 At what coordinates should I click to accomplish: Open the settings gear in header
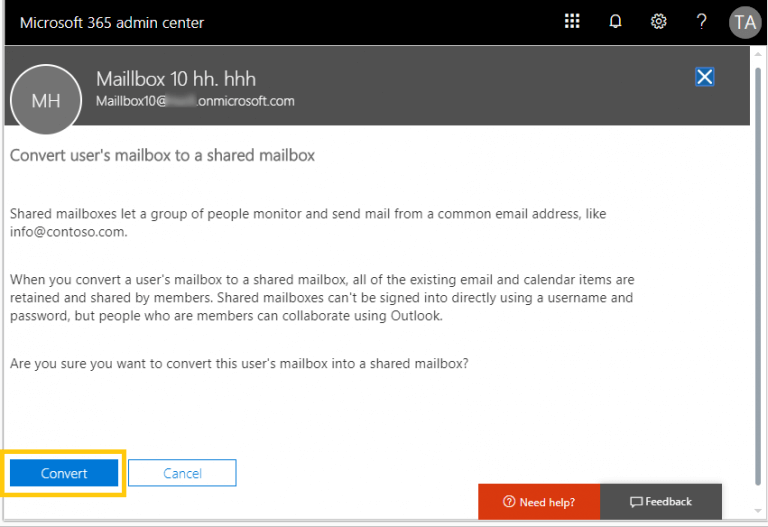click(658, 22)
